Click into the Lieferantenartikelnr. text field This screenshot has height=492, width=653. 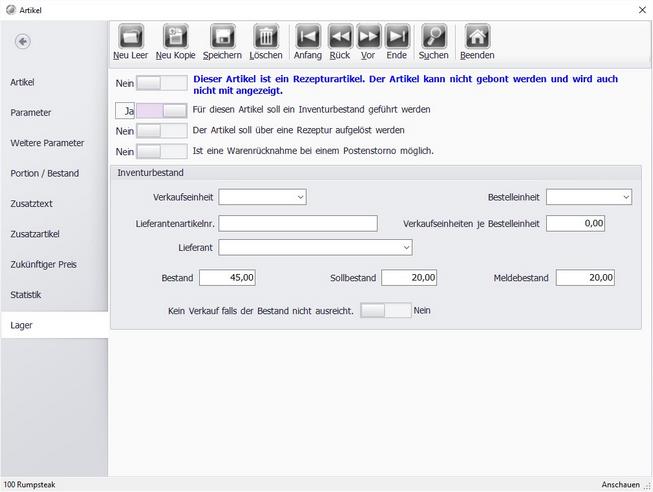(x=298, y=224)
